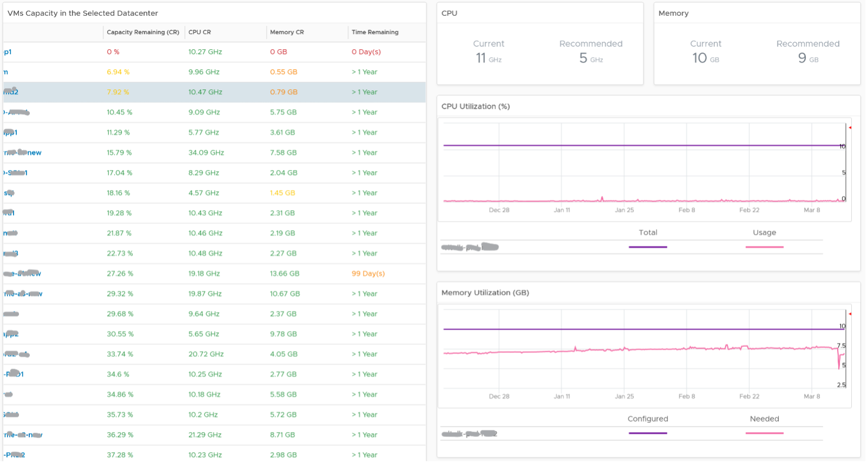The image size is (868, 463).
Task: Click the CPU Current 11 GHz value
Action: [x=488, y=58]
